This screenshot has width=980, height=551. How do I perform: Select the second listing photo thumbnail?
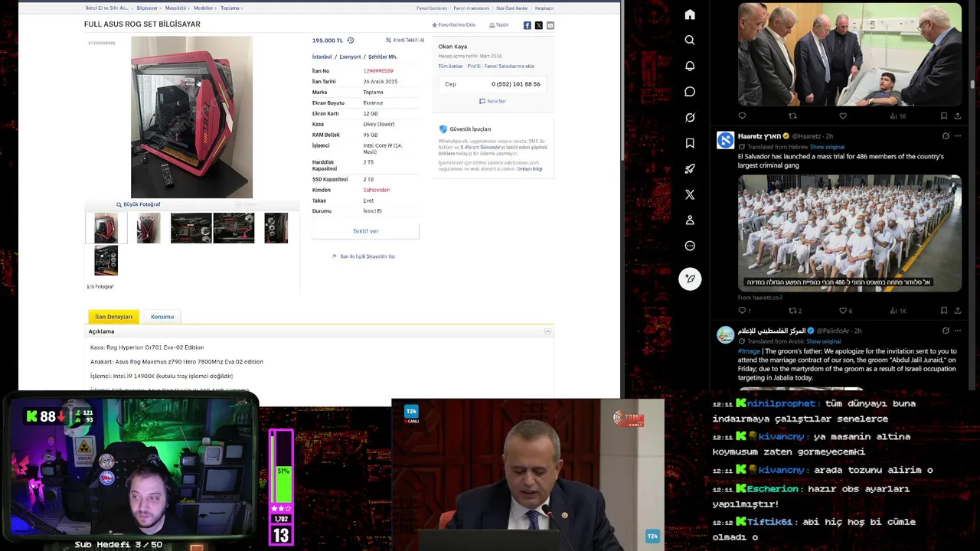(149, 228)
